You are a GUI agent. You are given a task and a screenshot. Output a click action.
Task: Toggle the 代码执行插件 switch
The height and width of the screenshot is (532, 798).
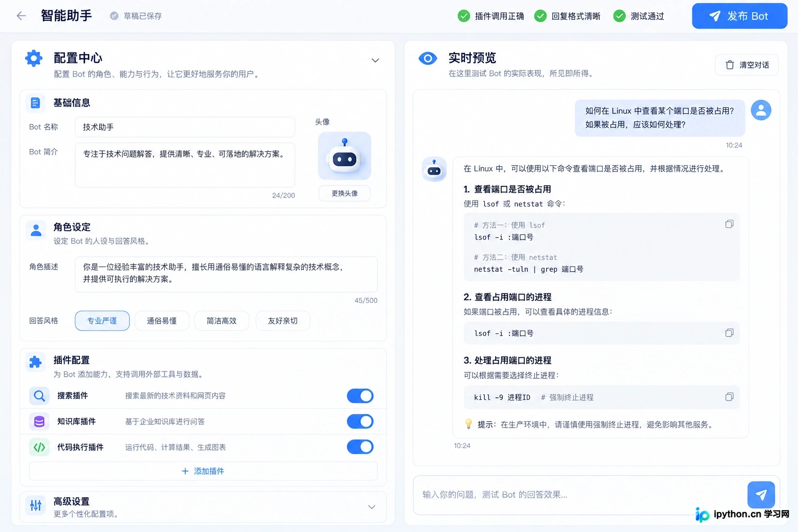360,447
